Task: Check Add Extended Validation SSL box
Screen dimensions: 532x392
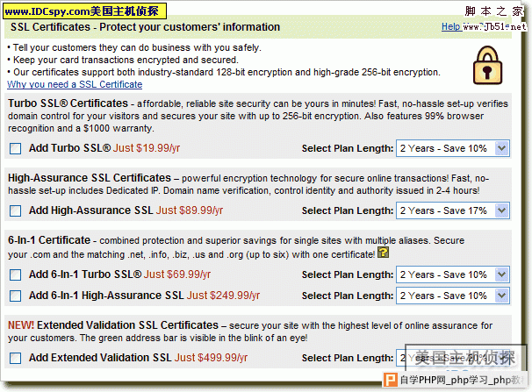Action: (x=15, y=358)
